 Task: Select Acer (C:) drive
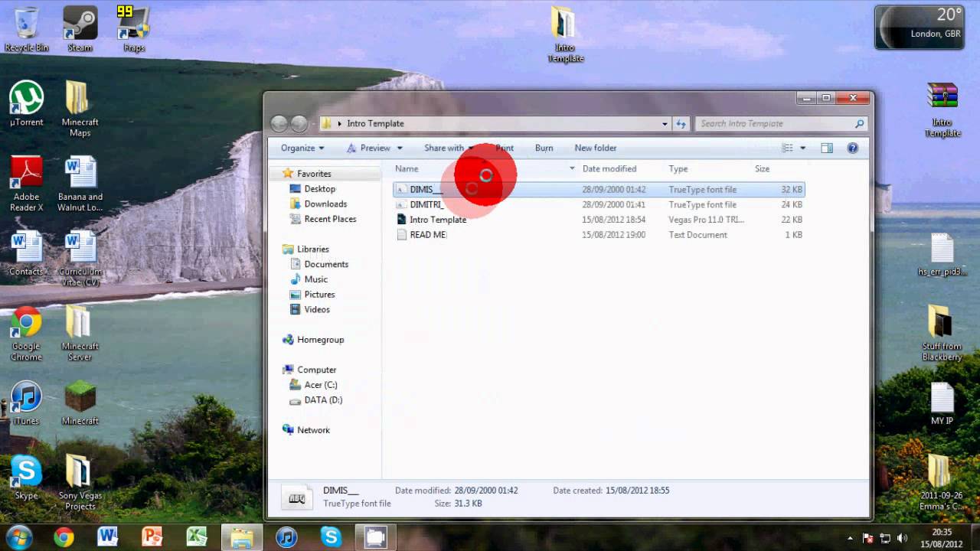click(320, 385)
